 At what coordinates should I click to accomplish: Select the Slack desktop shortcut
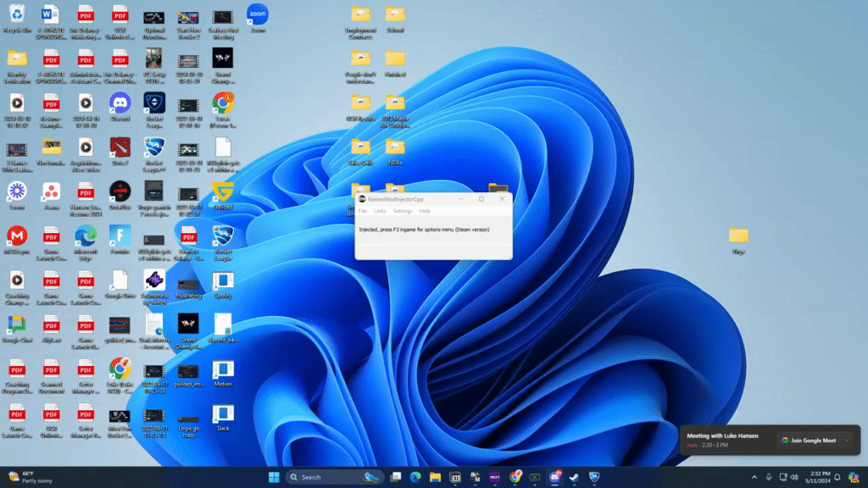coord(223,417)
